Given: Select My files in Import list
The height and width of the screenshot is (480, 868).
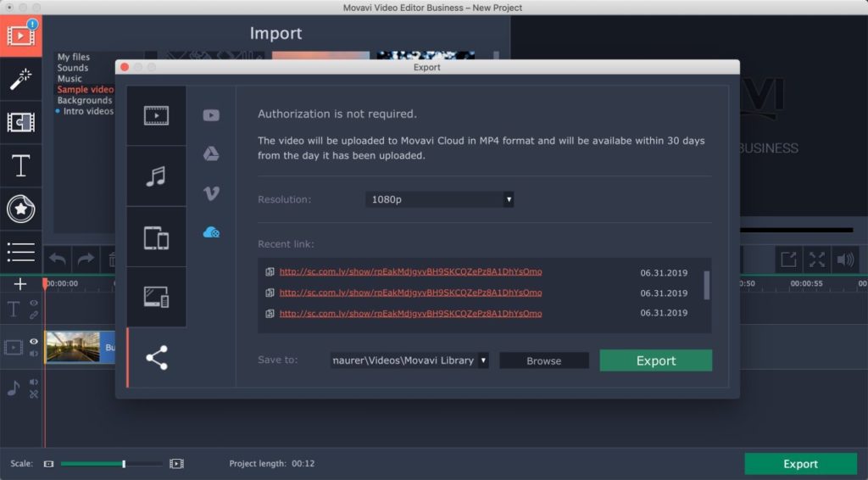Looking at the screenshot, I should tap(74, 57).
